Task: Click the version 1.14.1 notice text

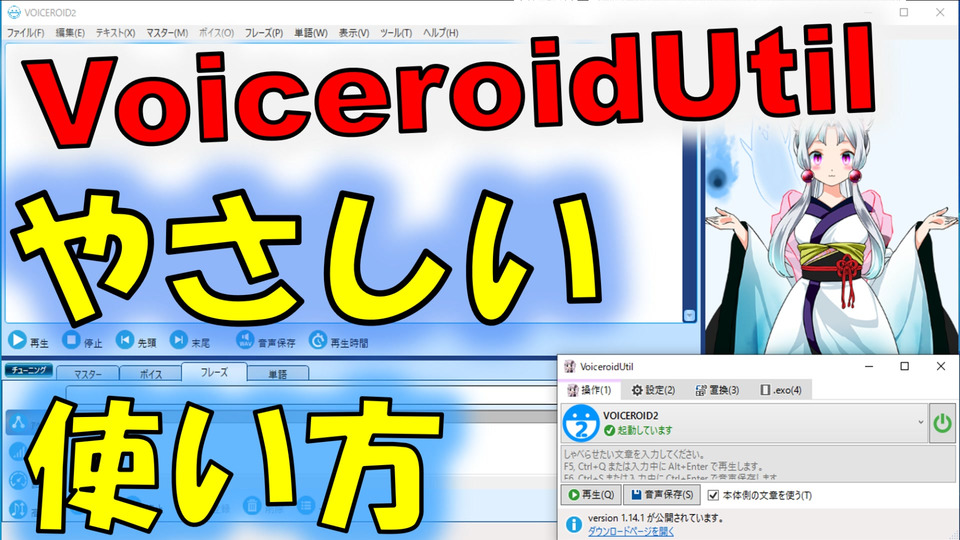Action: coord(656,518)
